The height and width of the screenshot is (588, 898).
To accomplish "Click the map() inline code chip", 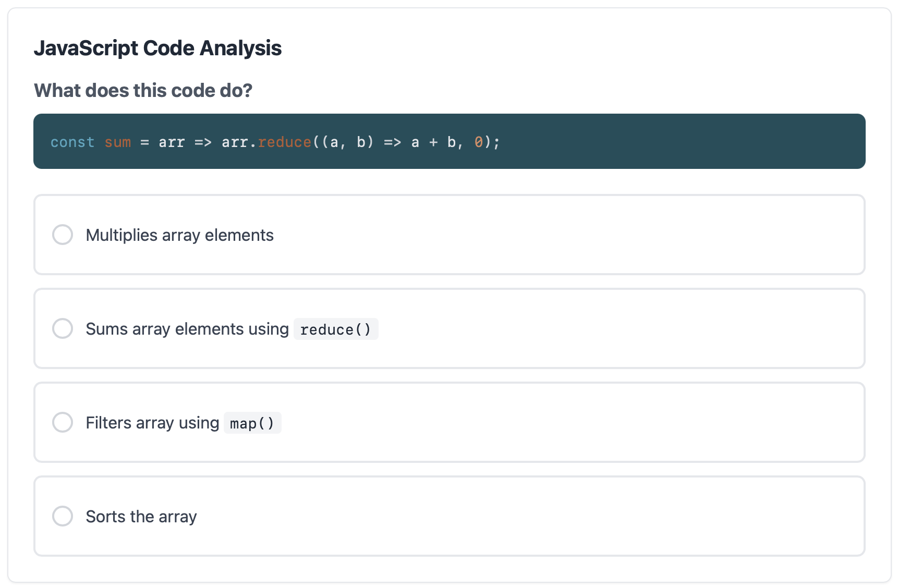I will pyautogui.click(x=252, y=423).
